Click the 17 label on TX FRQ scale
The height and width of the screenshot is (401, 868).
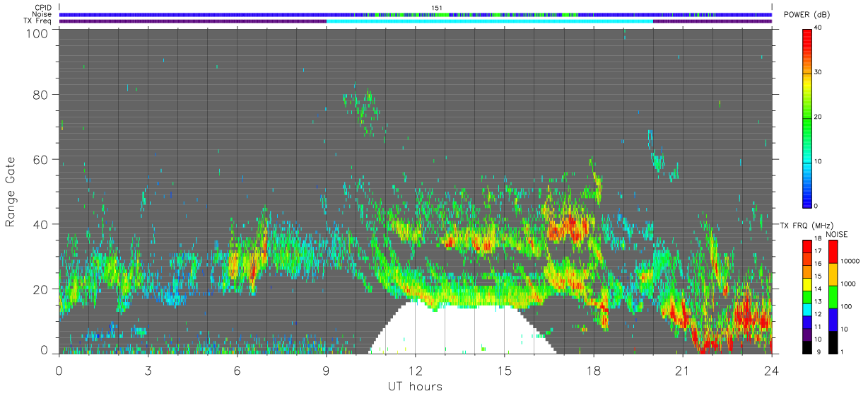point(819,251)
